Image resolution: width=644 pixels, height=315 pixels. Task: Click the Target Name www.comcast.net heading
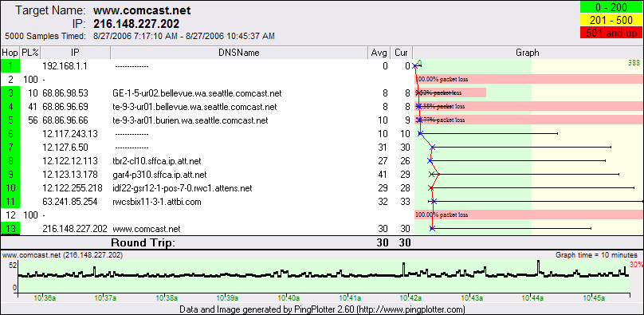142,10
